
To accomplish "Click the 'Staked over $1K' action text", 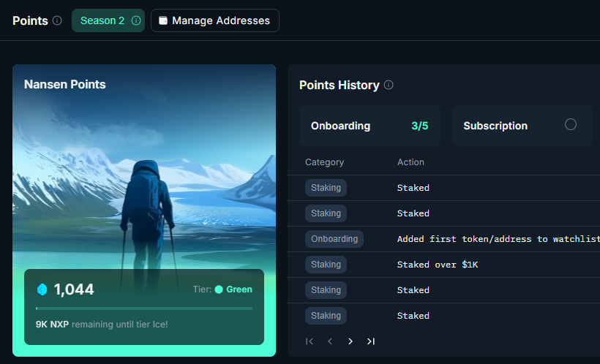I will (x=438, y=265).
